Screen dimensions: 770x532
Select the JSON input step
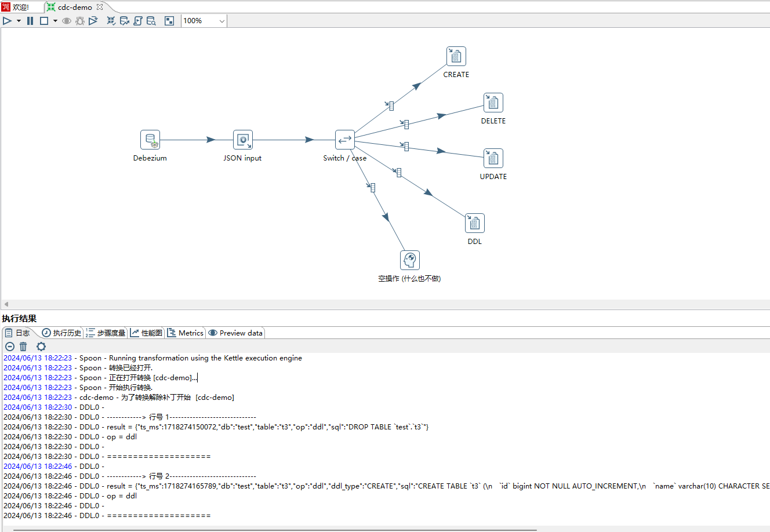242,140
